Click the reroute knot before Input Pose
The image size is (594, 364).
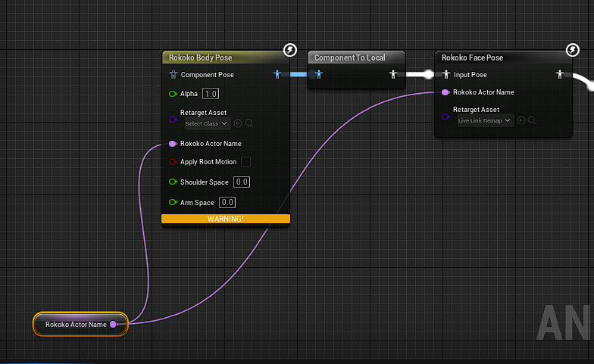click(429, 74)
